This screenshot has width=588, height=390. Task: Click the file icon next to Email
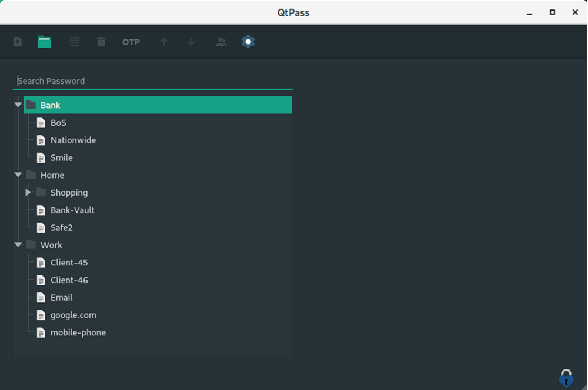[41, 298]
